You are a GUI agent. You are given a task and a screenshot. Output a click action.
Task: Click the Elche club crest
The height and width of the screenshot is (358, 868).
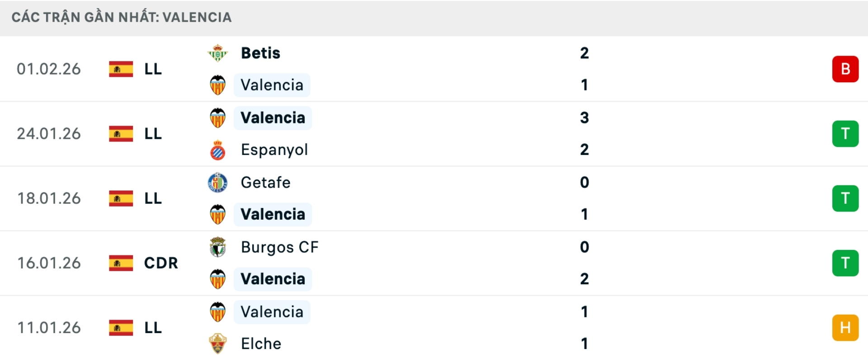point(218,344)
